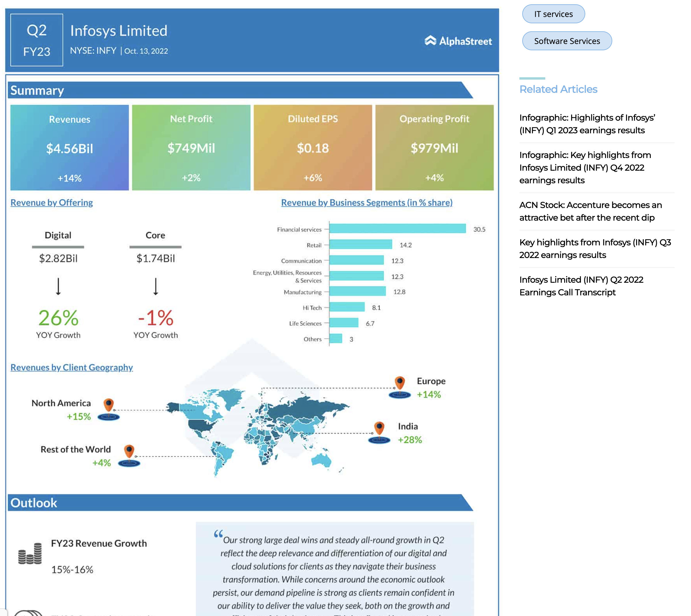
Task: Click the India +28% value
Action: pyautogui.click(x=410, y=440)
